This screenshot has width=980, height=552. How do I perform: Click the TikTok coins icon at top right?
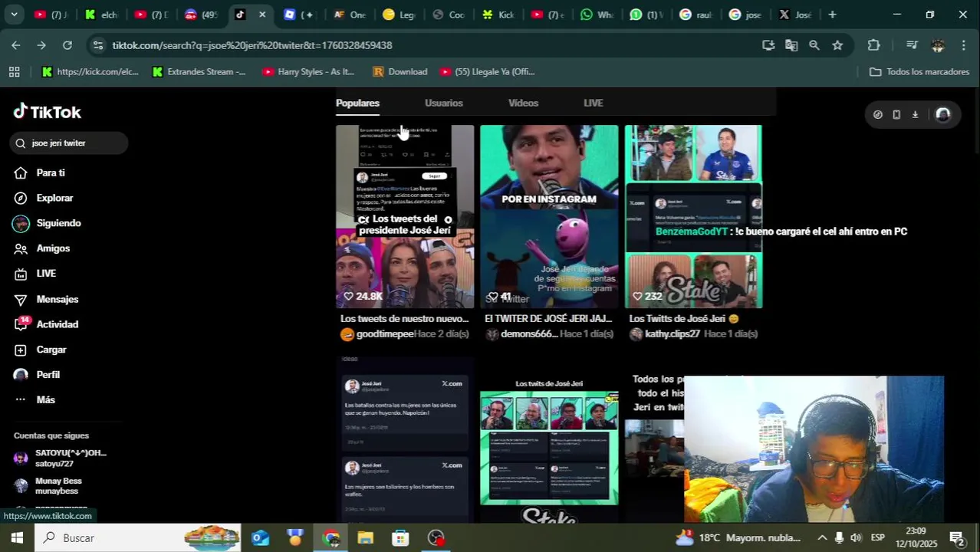(878, 114)
